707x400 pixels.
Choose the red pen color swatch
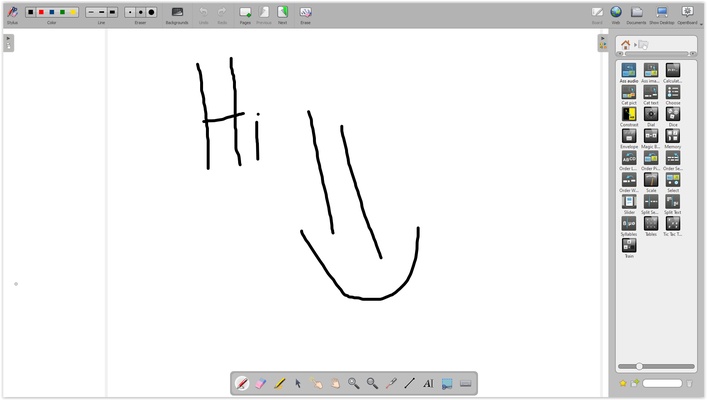(41, 12)
